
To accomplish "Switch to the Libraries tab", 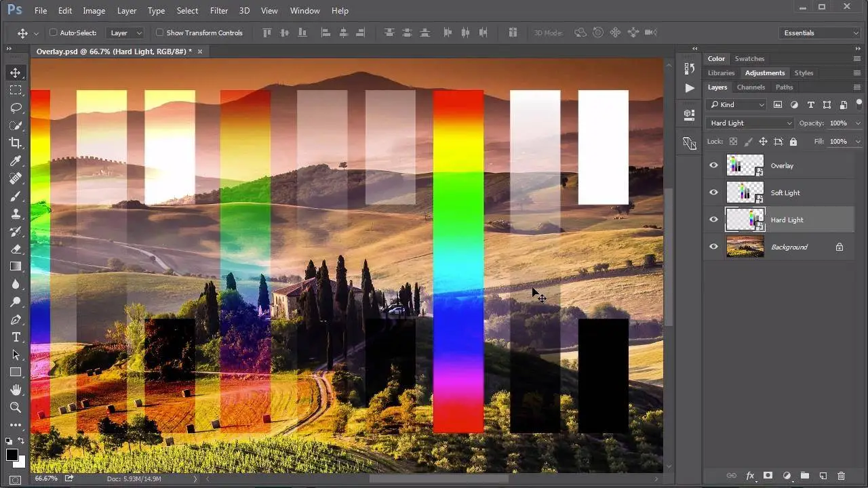I will pyautogui.click(x=721, y=73).
